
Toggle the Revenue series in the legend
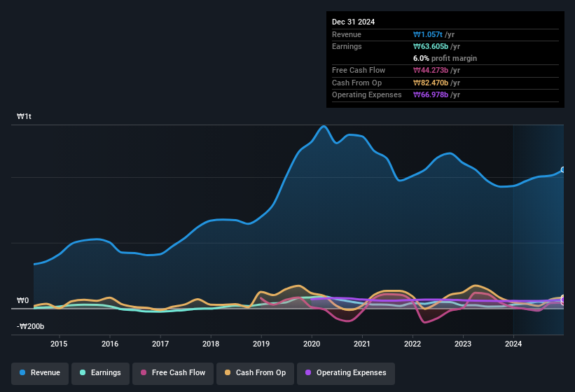coord(40,372)
